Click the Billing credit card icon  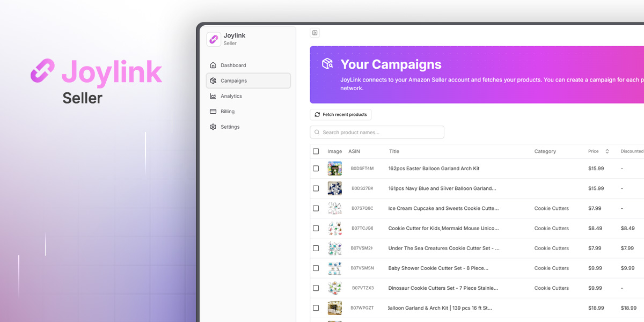[x=214, y=111]
